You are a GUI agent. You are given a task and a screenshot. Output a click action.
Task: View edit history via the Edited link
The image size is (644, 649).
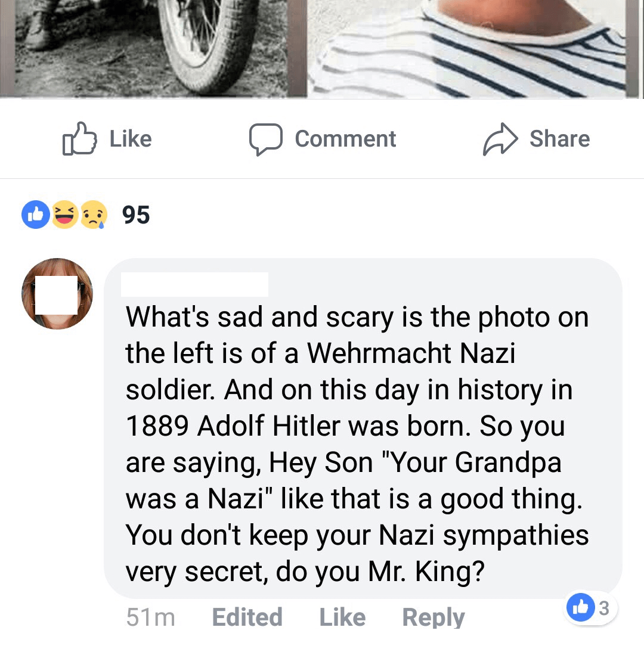click(x=247, y=617)
